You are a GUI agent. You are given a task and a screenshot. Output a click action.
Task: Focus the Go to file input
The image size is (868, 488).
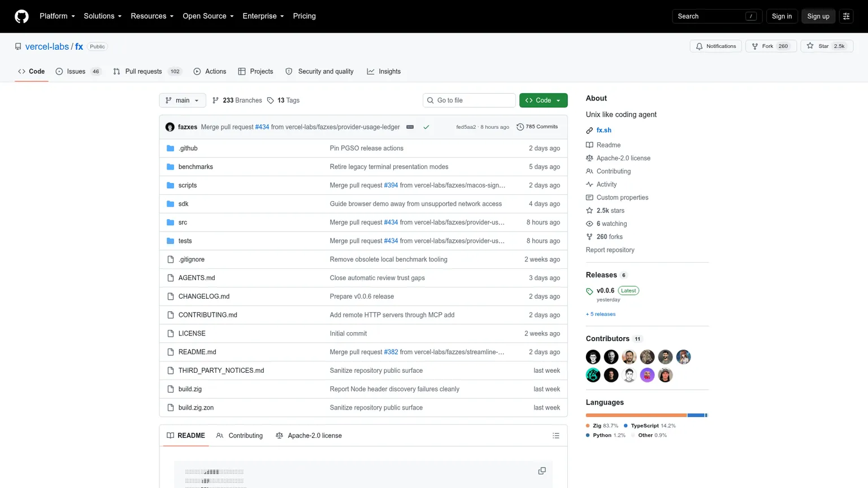[x=469, y=101]
